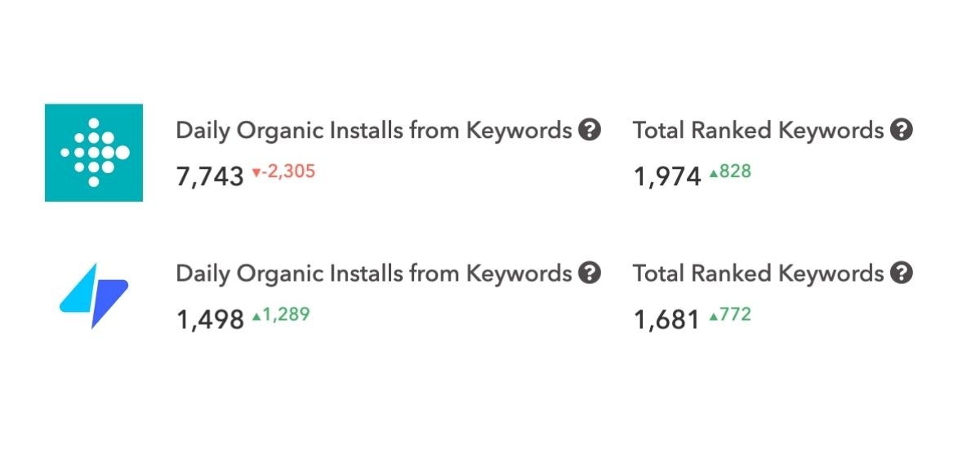980x449 pixels.
Task: Open help for Fitbit's Total Ranked Keywords
Action: pyautogui.click(x=902, y=130)
